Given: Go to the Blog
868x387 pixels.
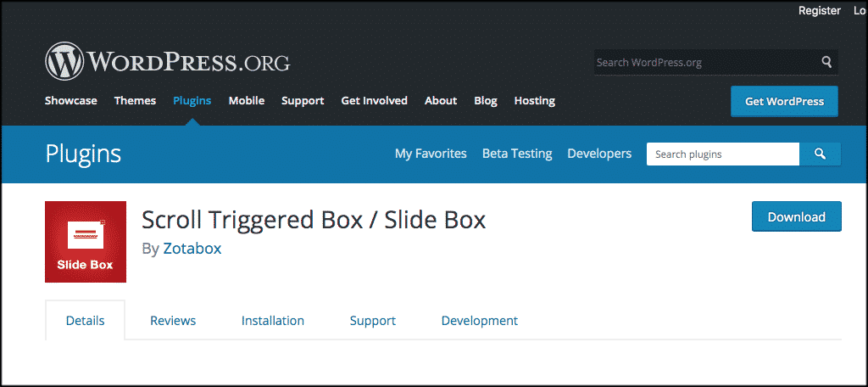Looking at the screenshot, I should (486, 101).
